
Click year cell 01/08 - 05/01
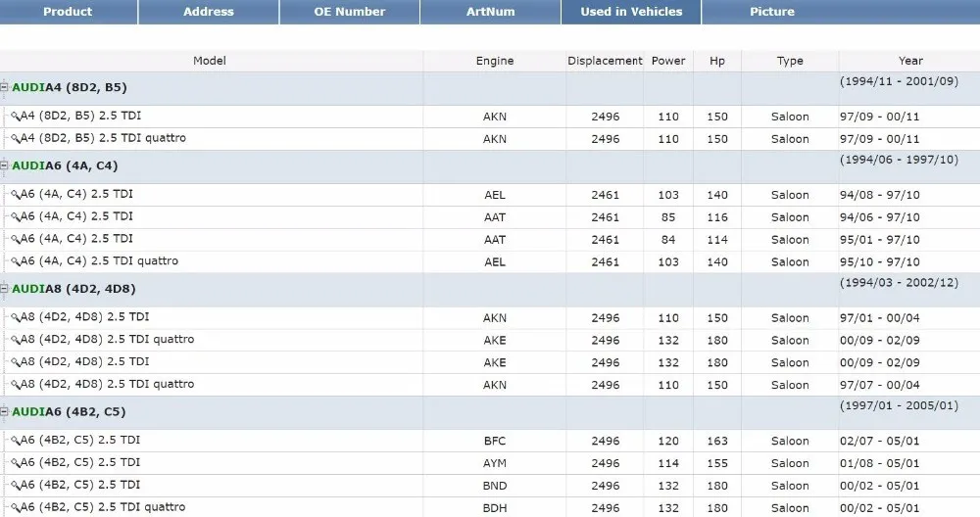click(x=879, y=463)
